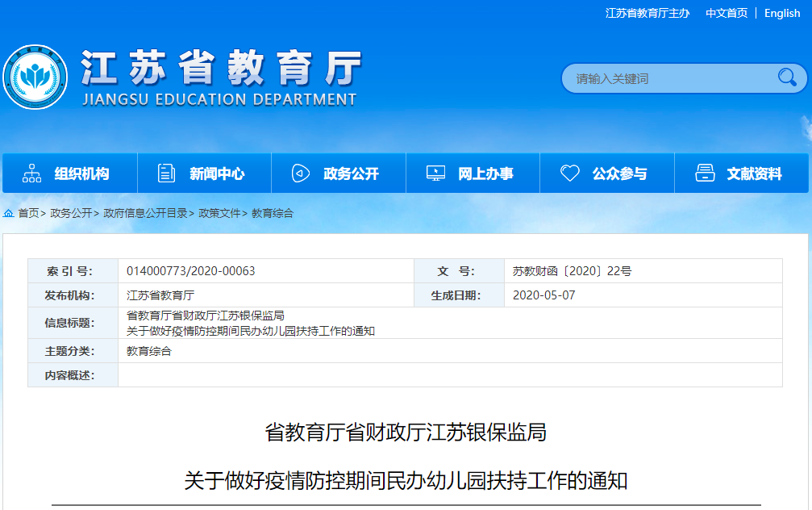This screenshot has width=812, height=510.
Task: Go to 中文首页 link
Action: [x=727, y=13]
